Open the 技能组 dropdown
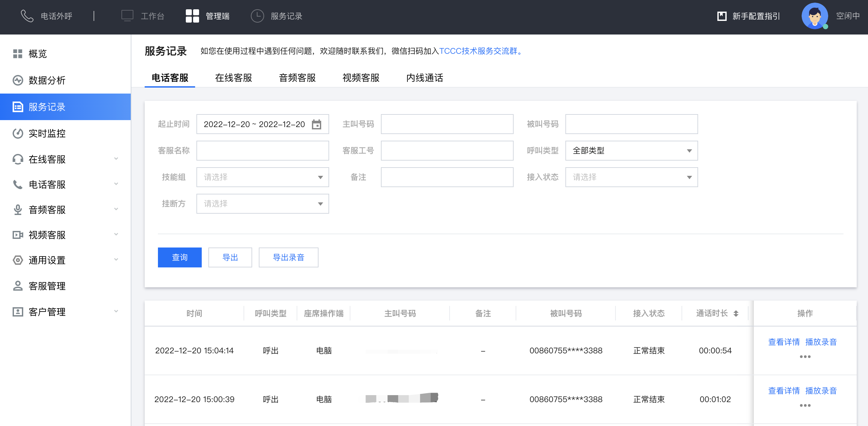Viewport: 868px width, 426px height. click(262, 177)
